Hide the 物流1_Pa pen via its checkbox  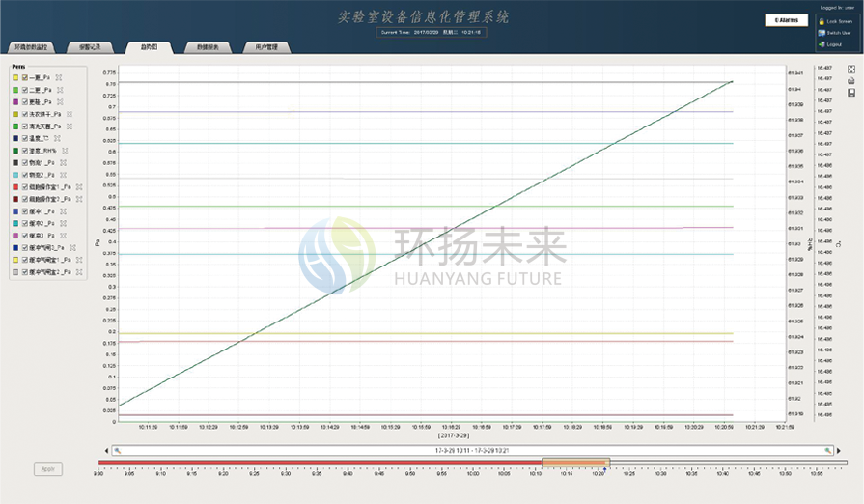click(x=25, y=162)
